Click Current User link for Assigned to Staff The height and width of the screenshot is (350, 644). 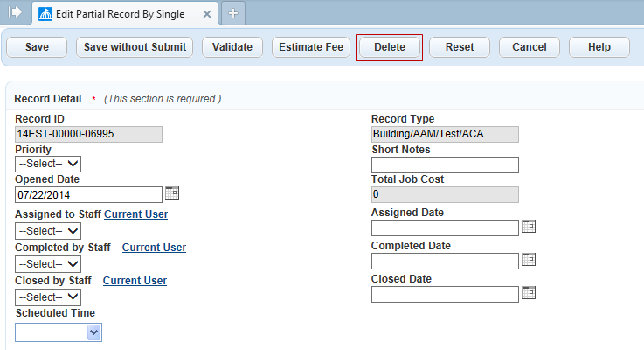point(135,214)
